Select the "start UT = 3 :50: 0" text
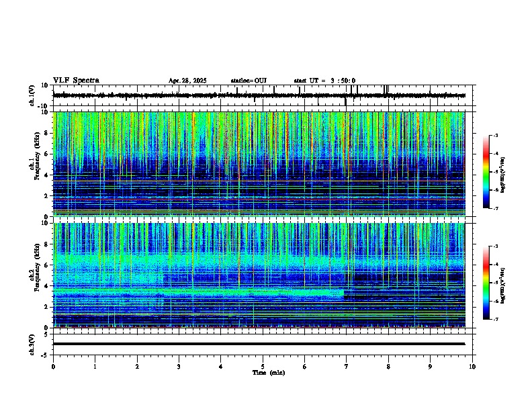Screen dimensions: 532x411 (x=324, y=81)
